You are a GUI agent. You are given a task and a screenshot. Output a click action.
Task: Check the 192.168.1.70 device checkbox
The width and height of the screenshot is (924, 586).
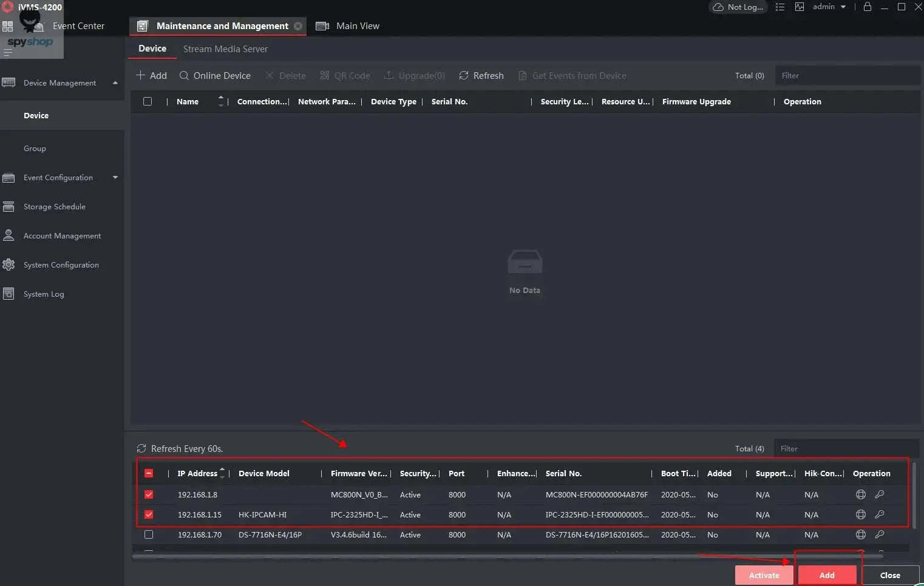coord(149,534)
